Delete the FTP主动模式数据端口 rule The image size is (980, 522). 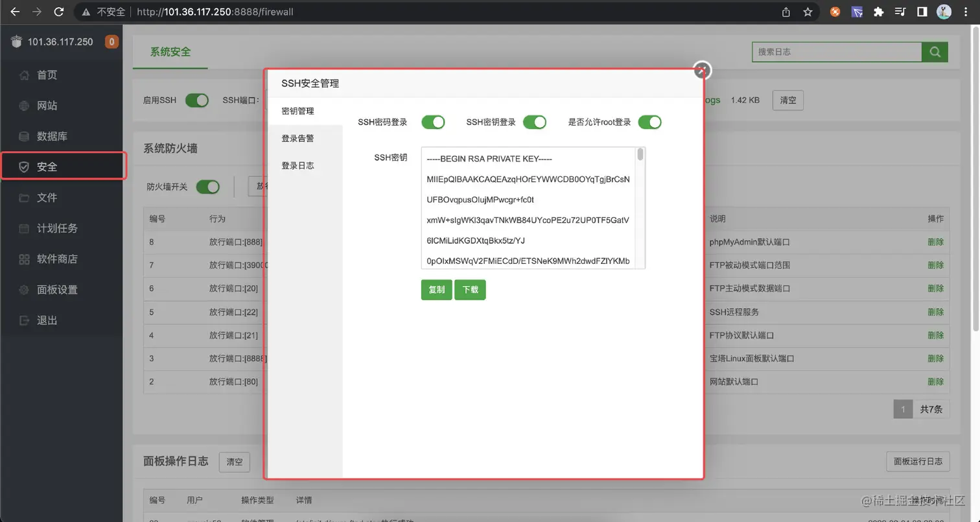point(935,289)
